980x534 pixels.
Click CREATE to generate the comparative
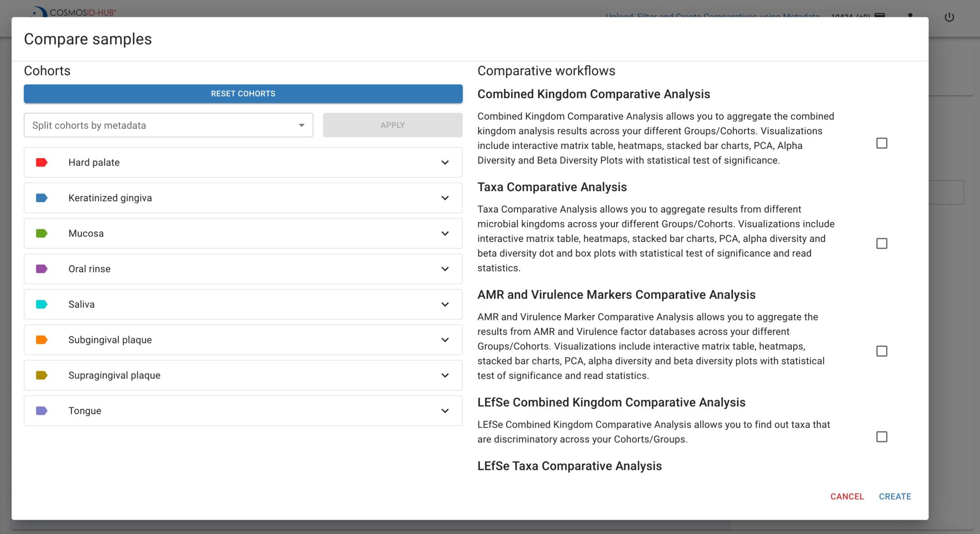[894, 496]
